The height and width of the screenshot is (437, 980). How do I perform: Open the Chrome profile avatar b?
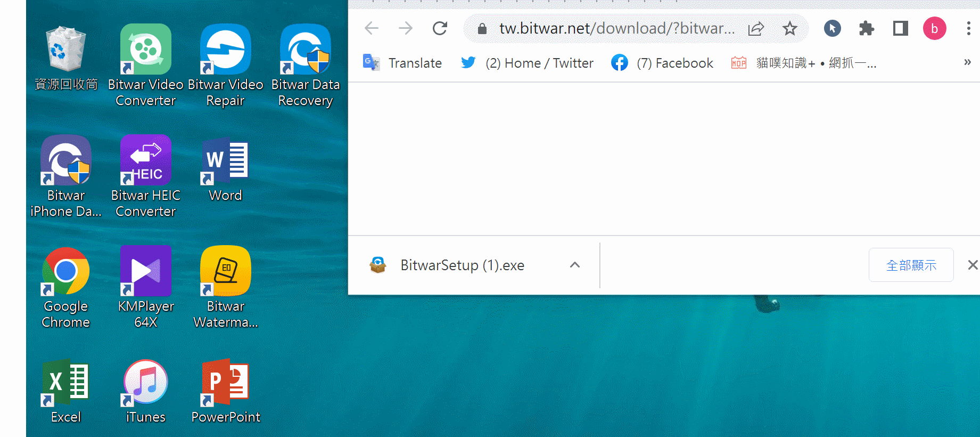click(x=935, y=28)
